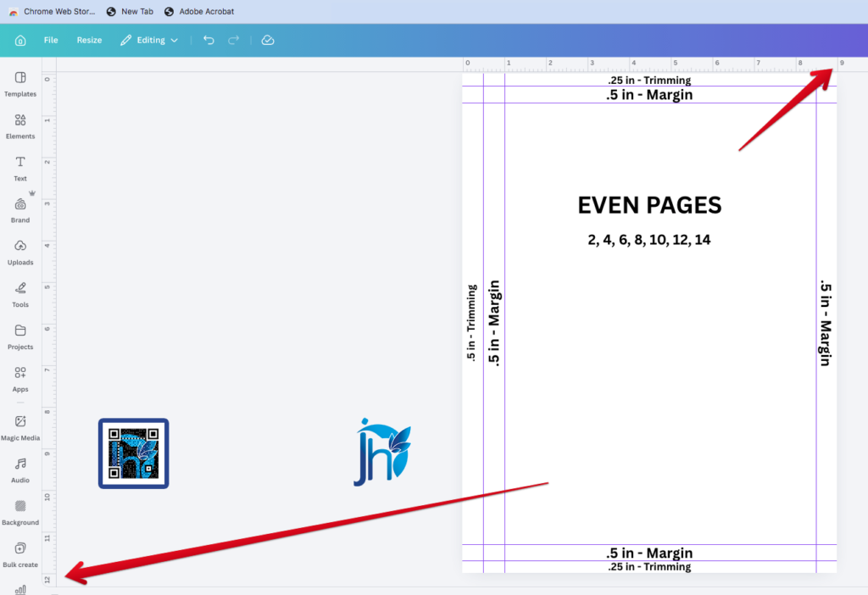
Task: Select the EVEN PAGES heading text
Action: point(649,205)
